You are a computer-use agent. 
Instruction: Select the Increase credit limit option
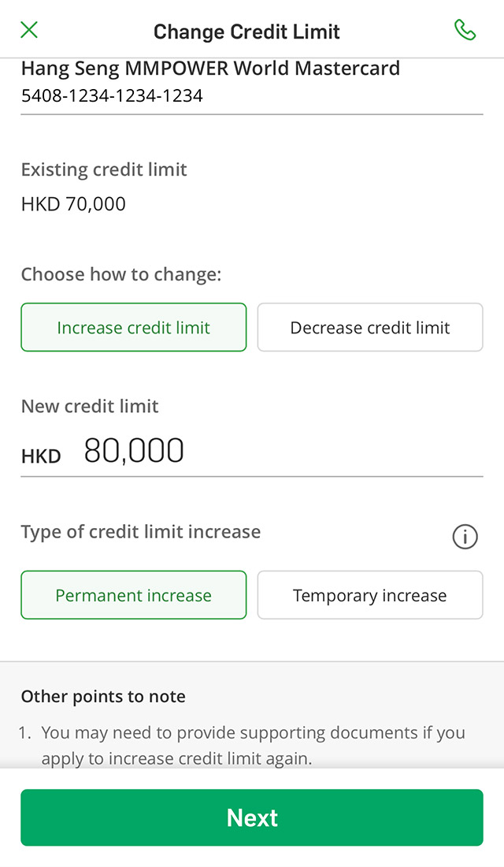134,327
